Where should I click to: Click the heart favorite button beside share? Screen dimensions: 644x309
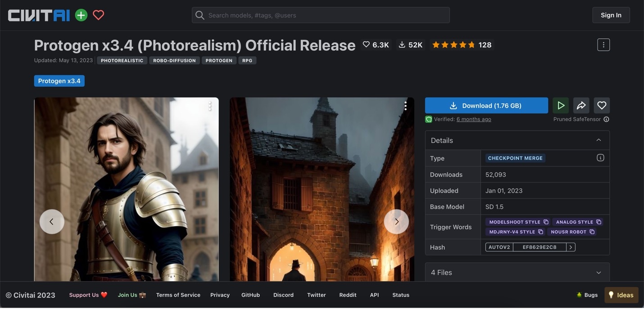click(602, 106)
